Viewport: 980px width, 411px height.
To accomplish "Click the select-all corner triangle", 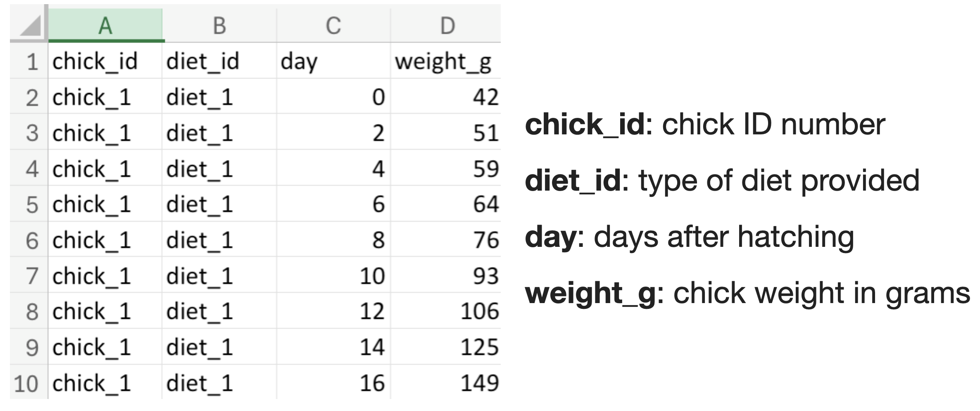I will point(30,25).
